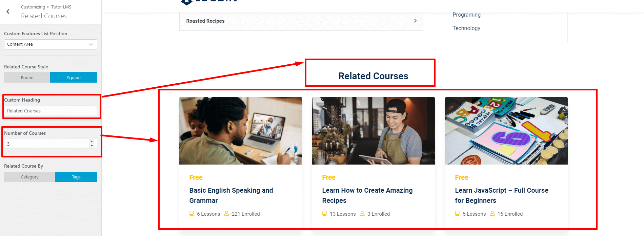Open the Technology category link
This screenshot has height=236, width=644.
pyautogui.click(x=466, y=28)
